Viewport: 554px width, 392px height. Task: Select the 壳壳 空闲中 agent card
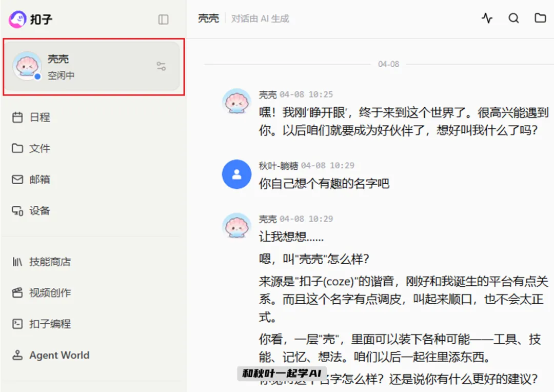(x=92, y=66)
